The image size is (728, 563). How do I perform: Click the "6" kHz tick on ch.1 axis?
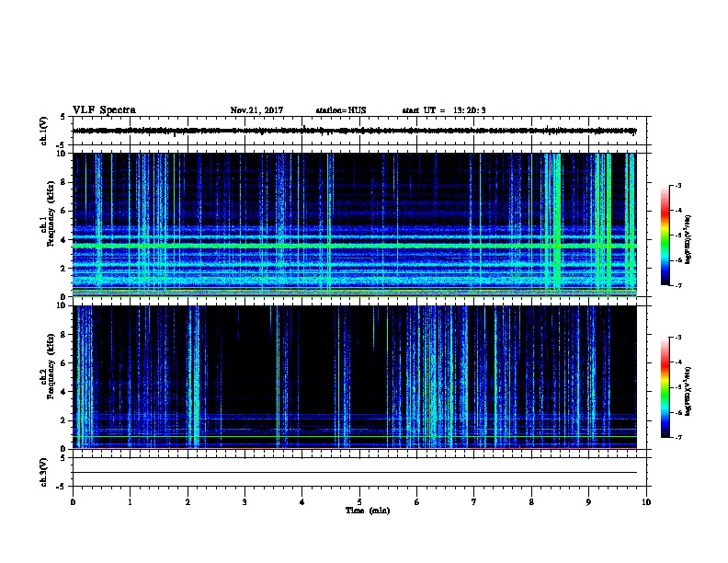pos(64,211)
